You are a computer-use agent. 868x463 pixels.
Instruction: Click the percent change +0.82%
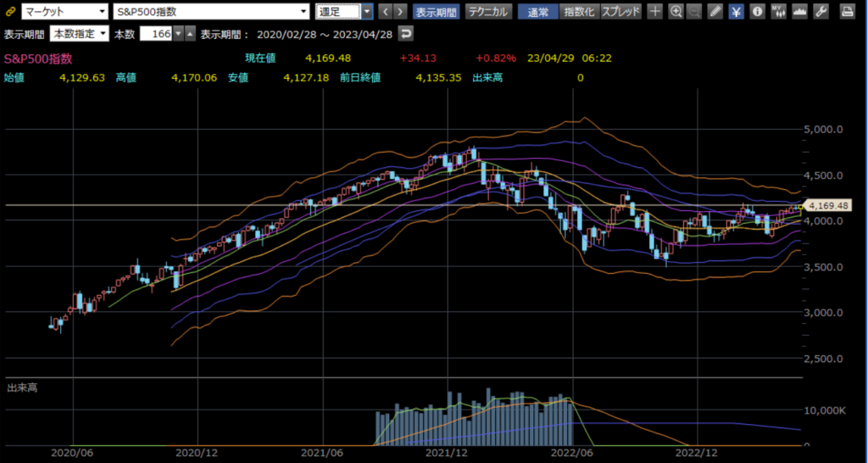[496, 59]
